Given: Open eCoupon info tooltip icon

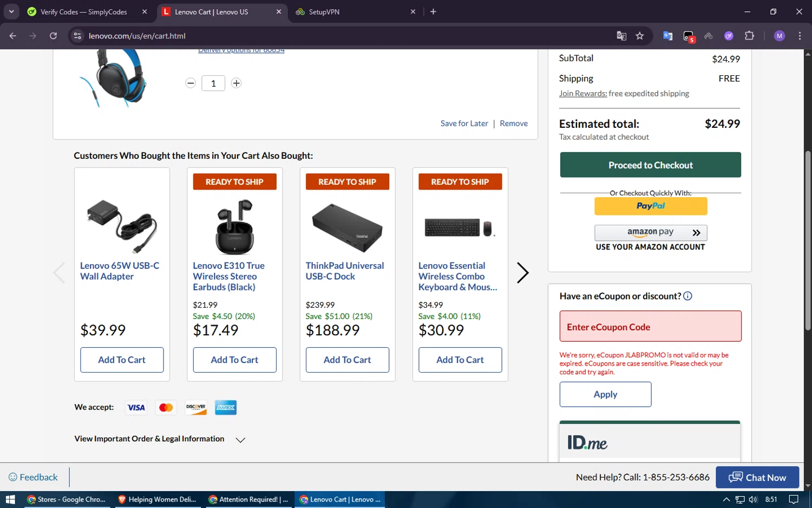Looking at the screenshot, I should pos(687,296).
